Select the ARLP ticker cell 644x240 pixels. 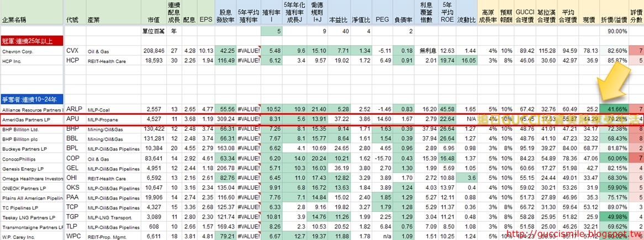click(x=75, y=110)
